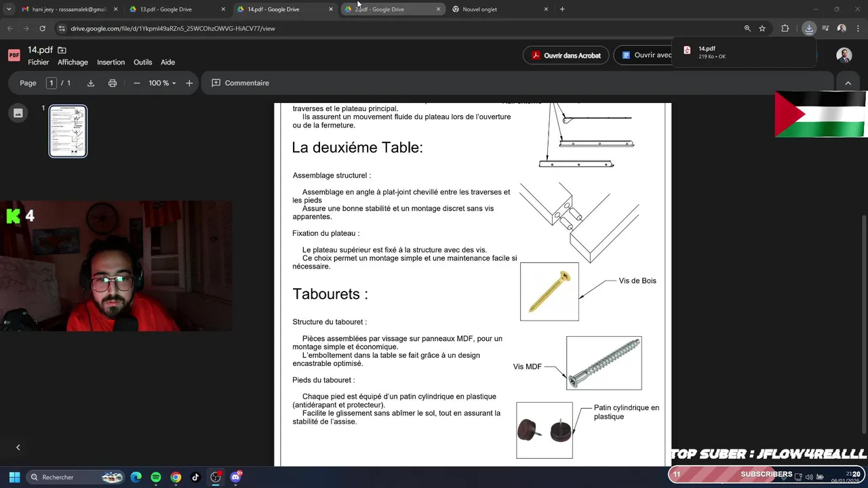The image size is (868, 488).
Task: Click the red PDF file-type icon
Action: 14,56
